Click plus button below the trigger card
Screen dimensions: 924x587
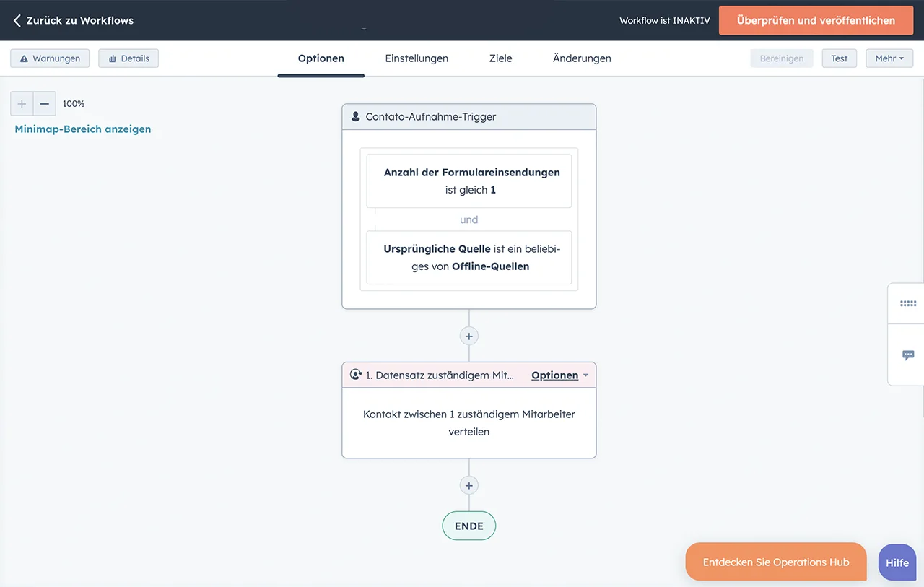coord(469,336)
